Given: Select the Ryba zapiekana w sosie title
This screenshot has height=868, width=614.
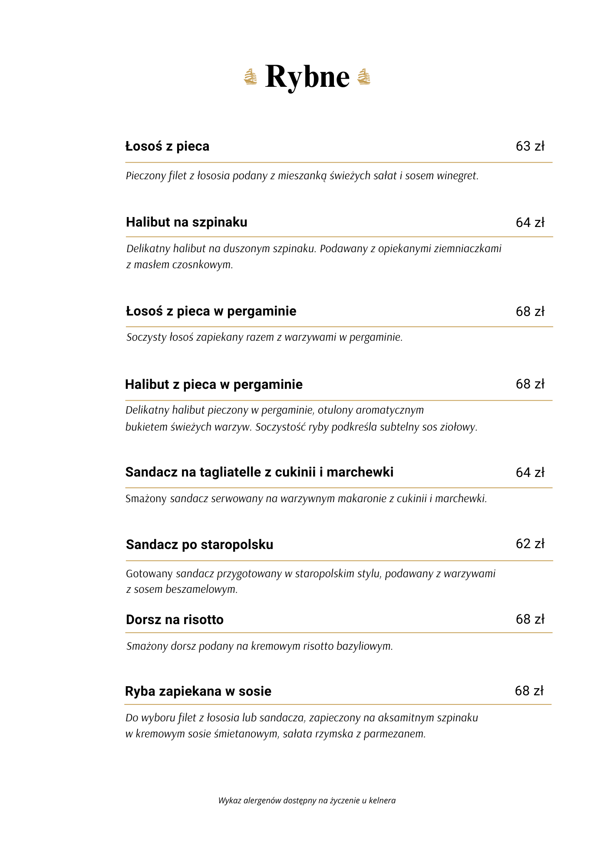Looking at the screenshot, I should tap(198, 691).
